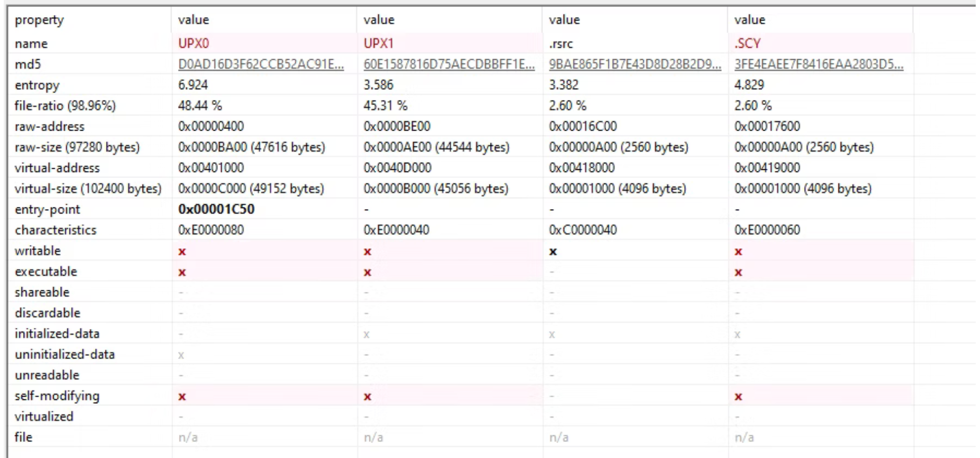This screenshot has height=458, width=980.
Task: Click the executable x mark for .SCY
Action: pyautogui.click(x=738, y=273)
